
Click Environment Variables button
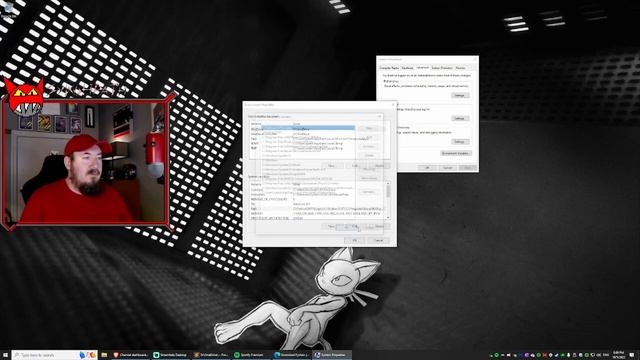pos(456,153)
